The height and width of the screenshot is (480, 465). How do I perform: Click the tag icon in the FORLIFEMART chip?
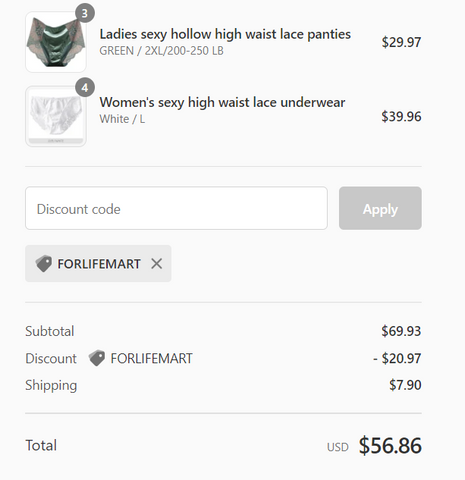tap(44, 264)
